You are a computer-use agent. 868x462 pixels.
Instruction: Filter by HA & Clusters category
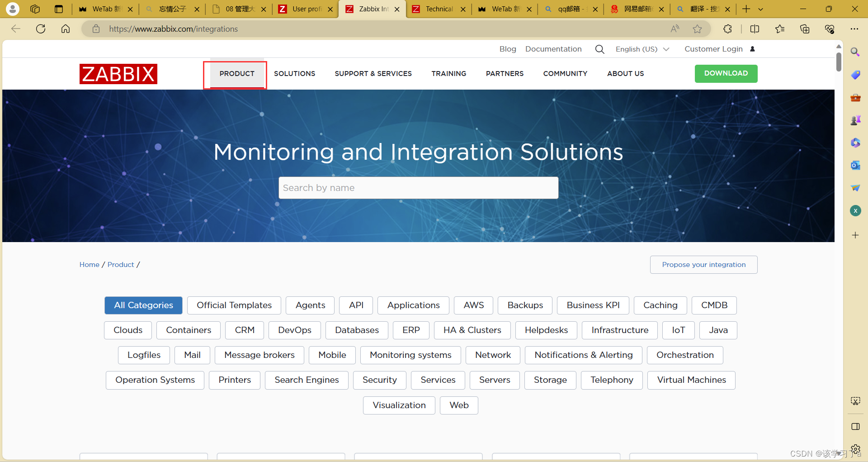click(472, 330)
